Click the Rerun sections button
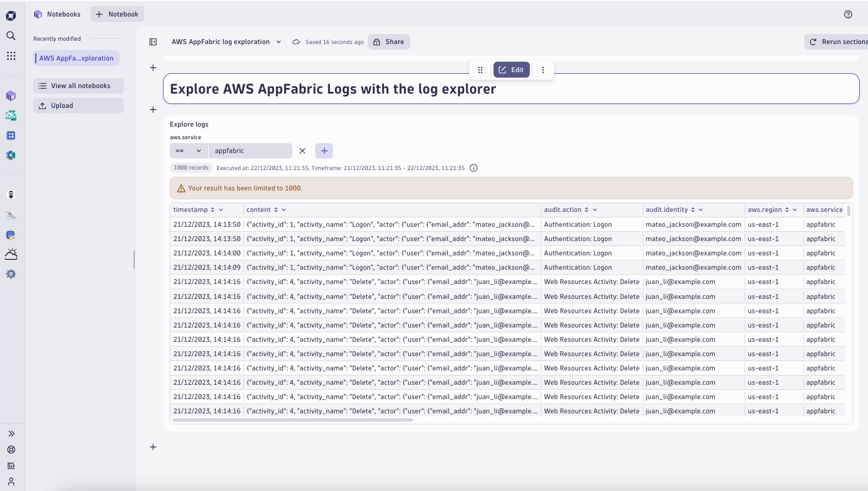This screenshot has height=491, width=868. coord(837,42)
